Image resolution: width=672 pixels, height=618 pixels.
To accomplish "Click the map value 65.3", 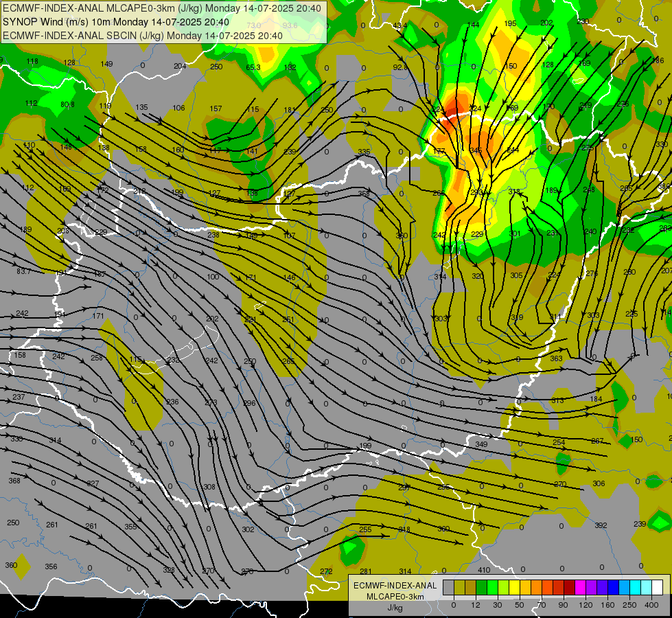I will [x=253, y=67].
